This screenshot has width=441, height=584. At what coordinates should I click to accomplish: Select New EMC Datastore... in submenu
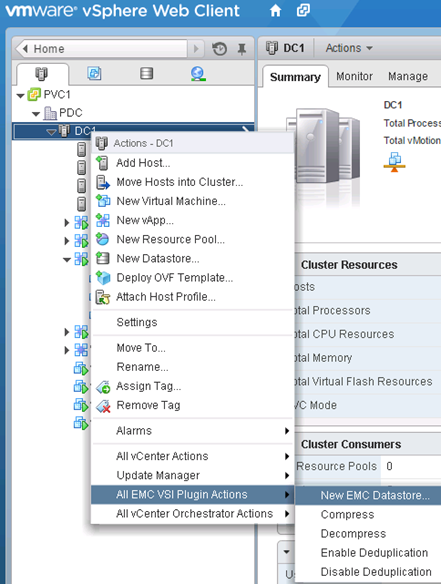click(368, 495)
